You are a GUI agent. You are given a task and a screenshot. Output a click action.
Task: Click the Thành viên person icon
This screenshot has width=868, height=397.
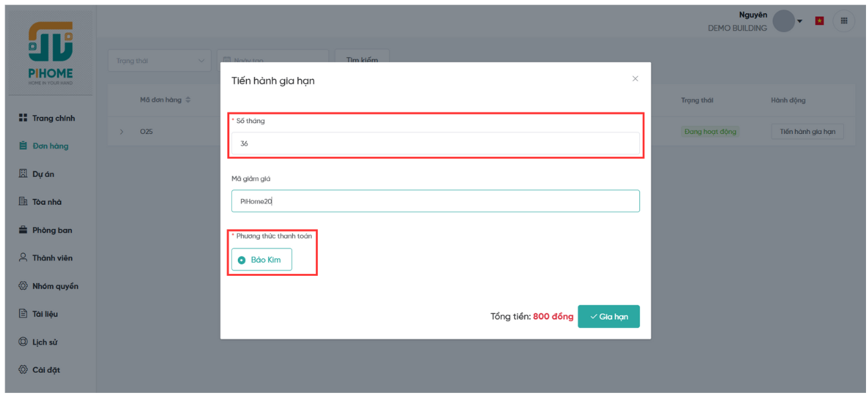(23, 258)
